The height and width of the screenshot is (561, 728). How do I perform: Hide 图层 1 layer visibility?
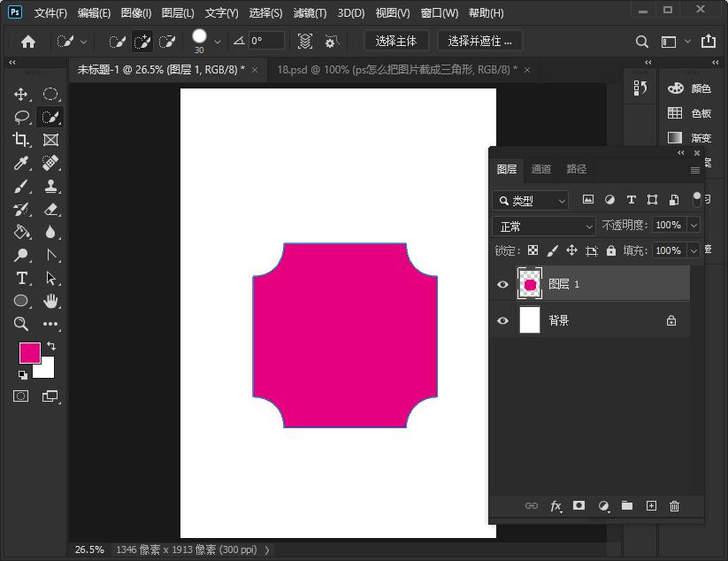[502, 284]
